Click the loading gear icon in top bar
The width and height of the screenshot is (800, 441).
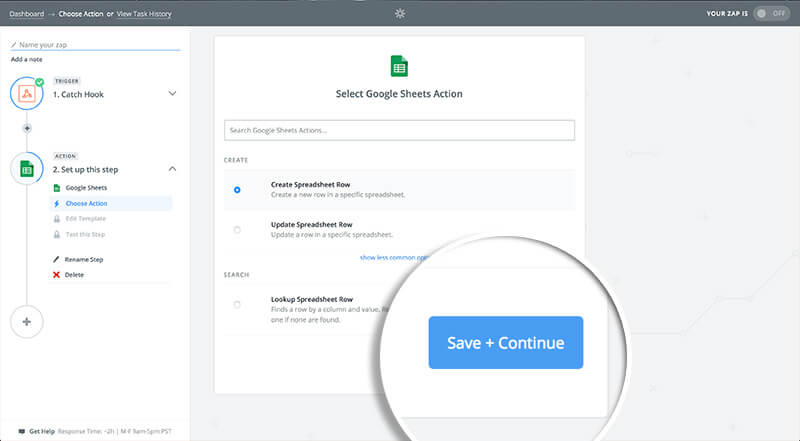pyautogui.click(x=400, y=13)
